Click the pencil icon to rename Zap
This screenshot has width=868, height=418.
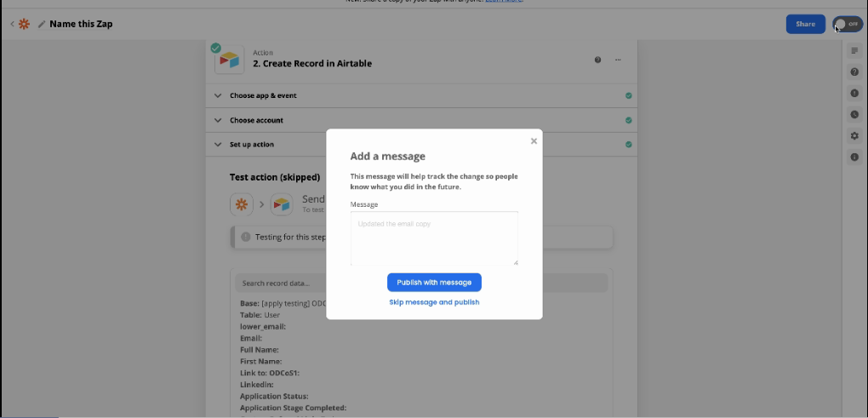[42, 25]
